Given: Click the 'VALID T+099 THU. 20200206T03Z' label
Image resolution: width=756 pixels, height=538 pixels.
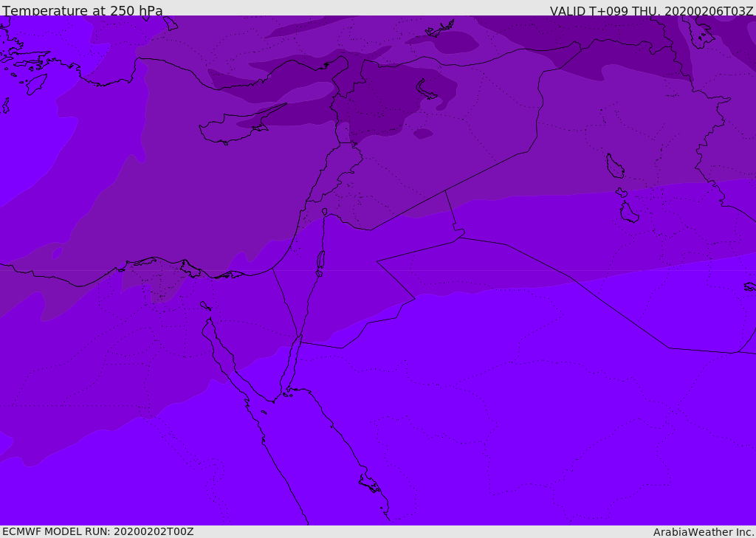Looking at the screenshot, I should [x=651, y=10].
